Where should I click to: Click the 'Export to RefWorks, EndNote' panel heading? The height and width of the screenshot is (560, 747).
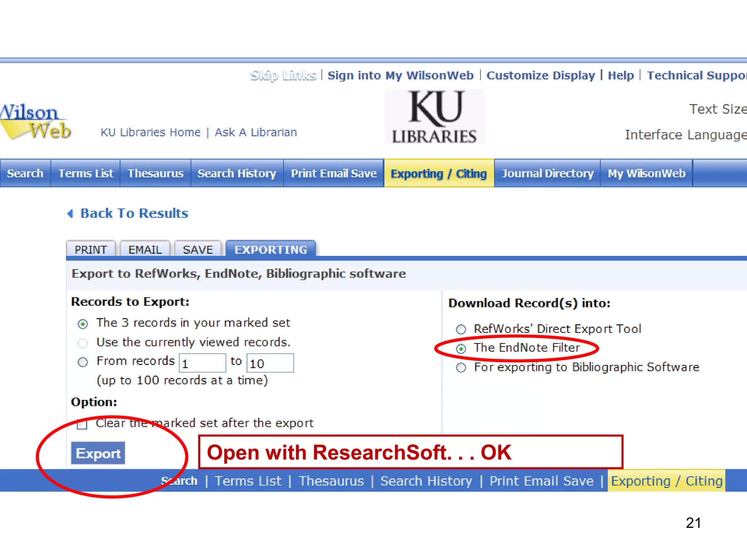tap(239, 274)
